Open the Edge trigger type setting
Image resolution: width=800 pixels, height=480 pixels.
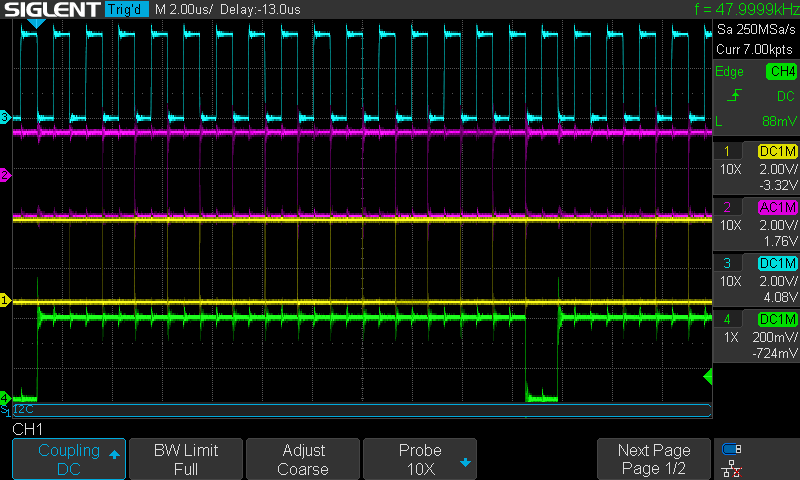pos(729,71)
